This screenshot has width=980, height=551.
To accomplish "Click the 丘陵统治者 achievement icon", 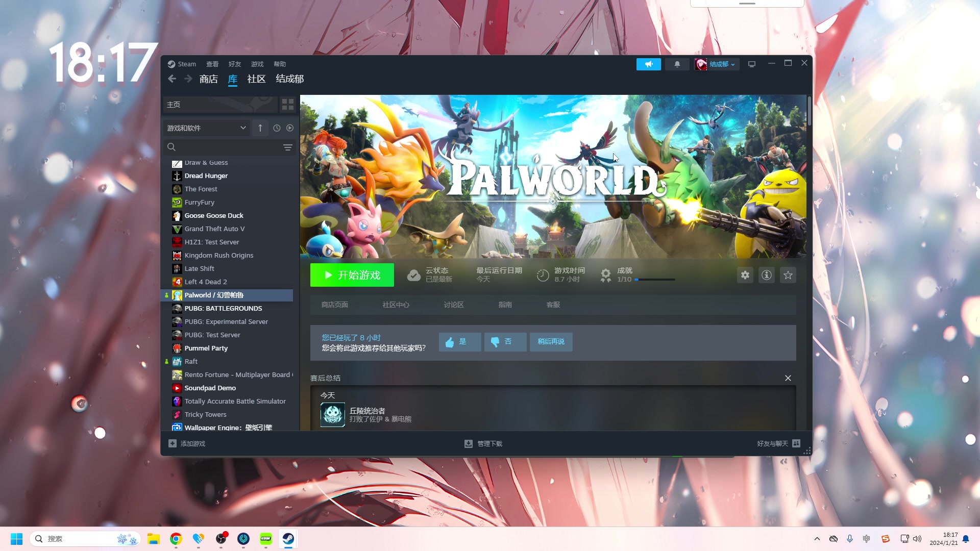I will click(333, 415).
